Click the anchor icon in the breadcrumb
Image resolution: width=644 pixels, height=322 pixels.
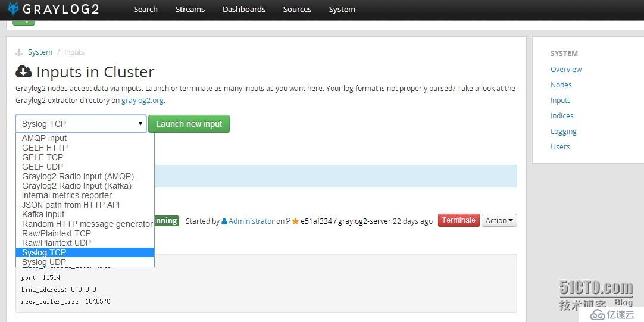click(19, 52)
